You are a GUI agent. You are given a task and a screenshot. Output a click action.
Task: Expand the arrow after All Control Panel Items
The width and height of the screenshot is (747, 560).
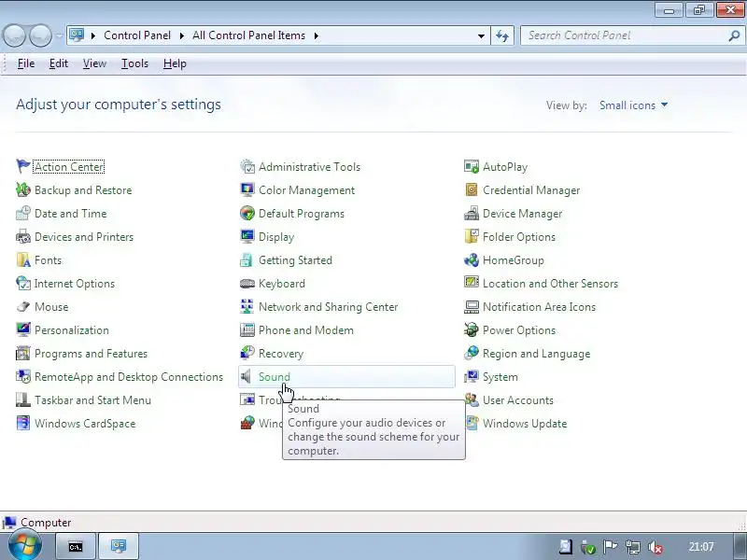pos(316,35)
